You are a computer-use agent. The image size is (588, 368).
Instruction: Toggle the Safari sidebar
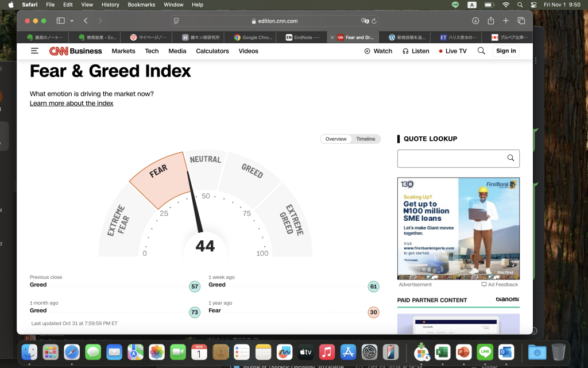(x=60, y=21)
